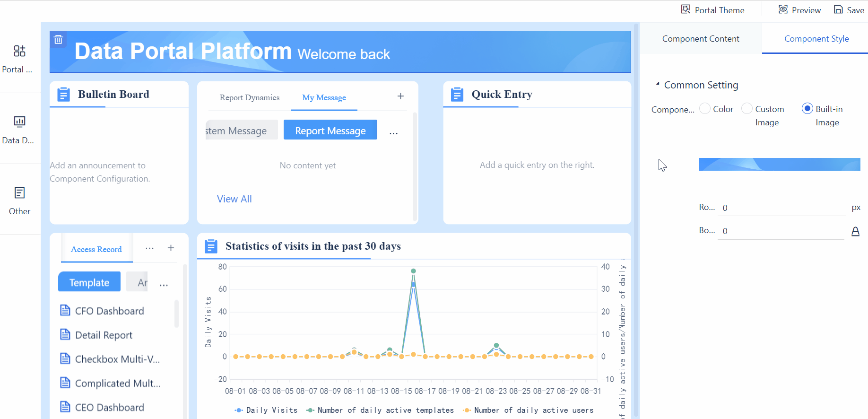Click the Bulletin Board document icon
Screen dimensions: 868x419
pyautogui.click(x=63, y=95)
